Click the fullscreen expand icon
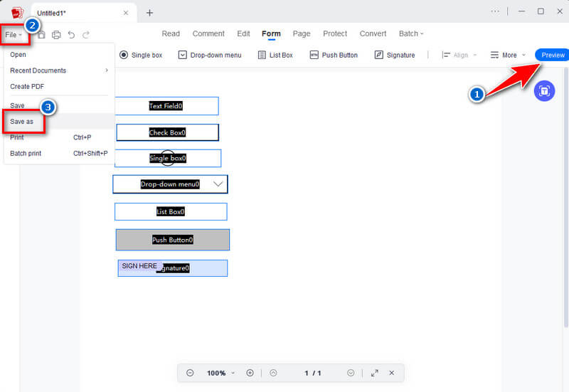The width and height of the screenshot is (569, 392). 375,373
